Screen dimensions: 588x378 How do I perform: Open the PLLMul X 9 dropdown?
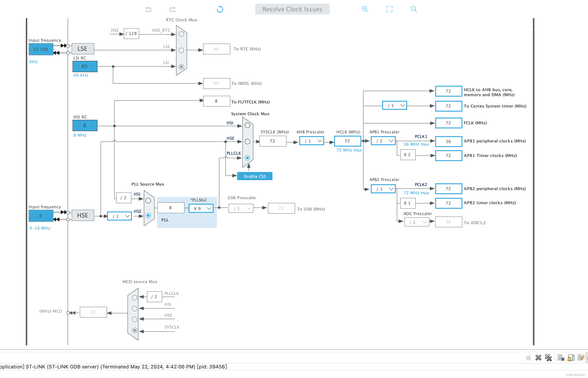point(201,208)
